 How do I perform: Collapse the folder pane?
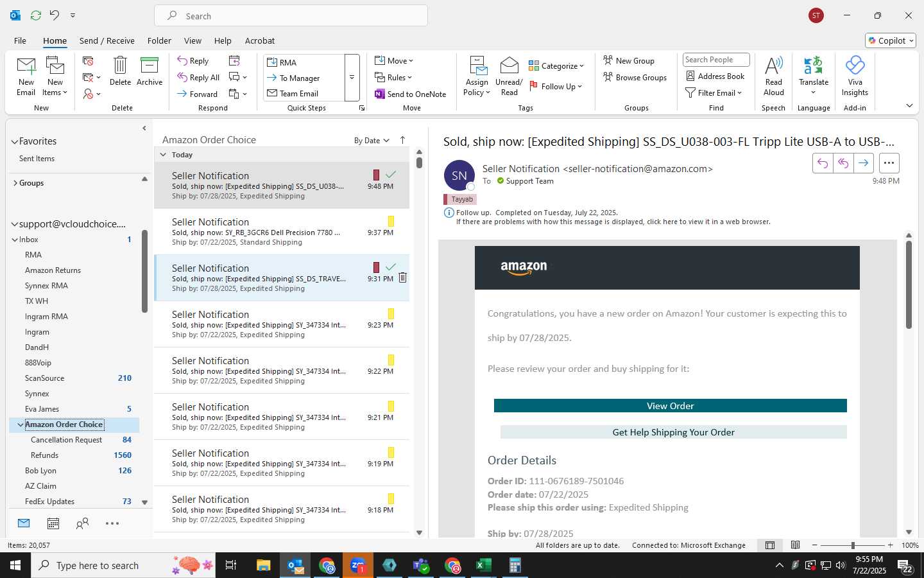pyautogui.click(x=144, y=128)
